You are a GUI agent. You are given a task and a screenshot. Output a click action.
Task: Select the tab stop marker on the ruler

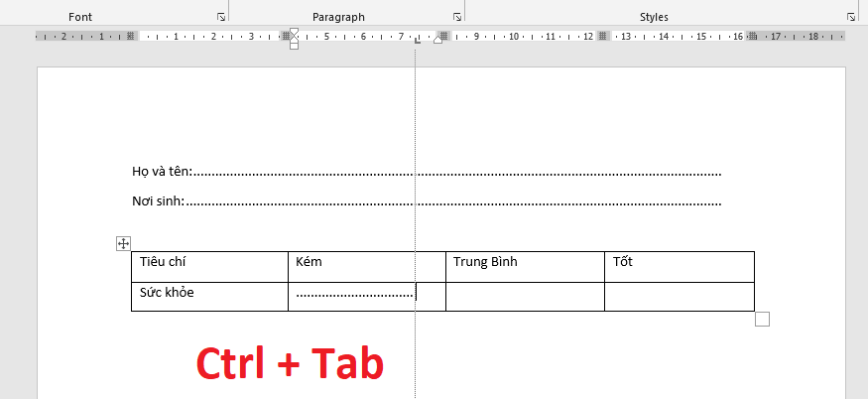(417, 41)
